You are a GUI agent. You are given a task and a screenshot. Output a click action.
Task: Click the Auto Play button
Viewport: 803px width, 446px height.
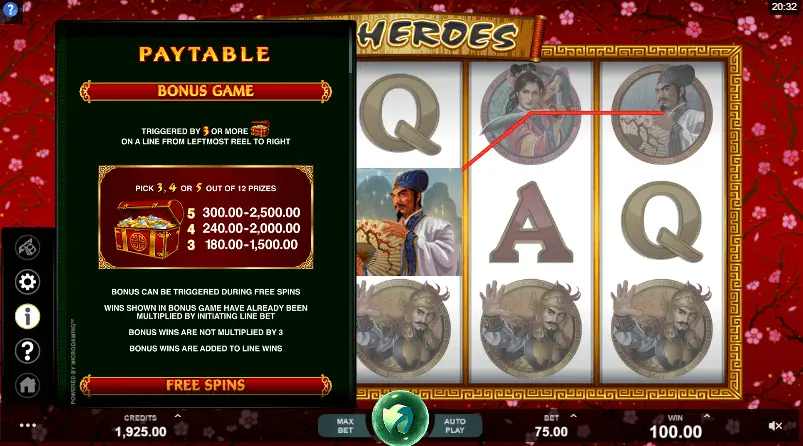tap(455, 426)
